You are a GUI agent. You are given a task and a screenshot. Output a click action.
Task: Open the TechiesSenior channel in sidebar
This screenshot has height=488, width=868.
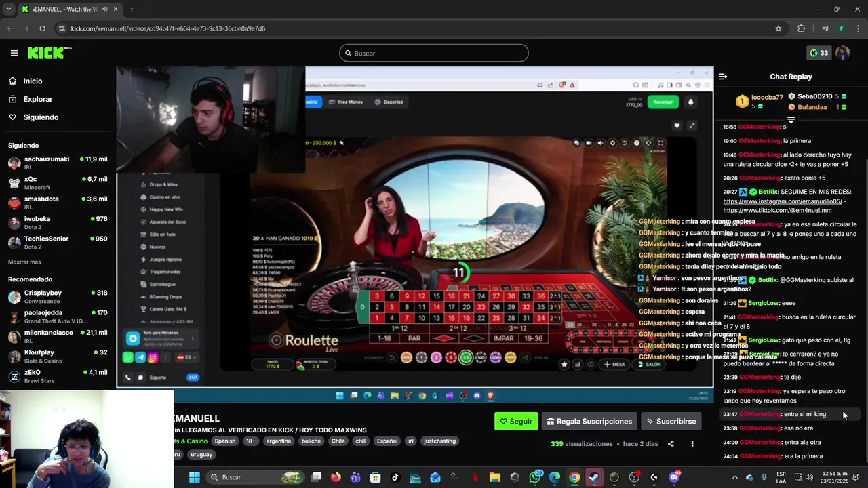tap(58, 243)
